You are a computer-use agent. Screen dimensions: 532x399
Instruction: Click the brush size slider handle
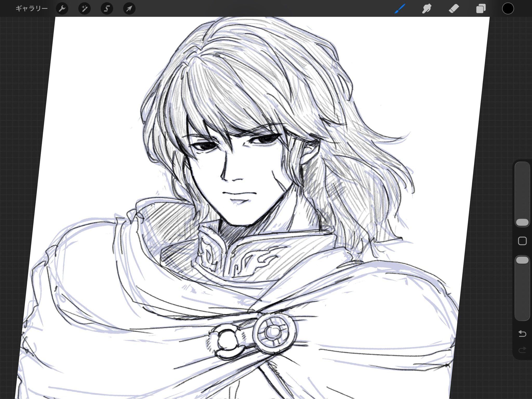click(522, 222)
